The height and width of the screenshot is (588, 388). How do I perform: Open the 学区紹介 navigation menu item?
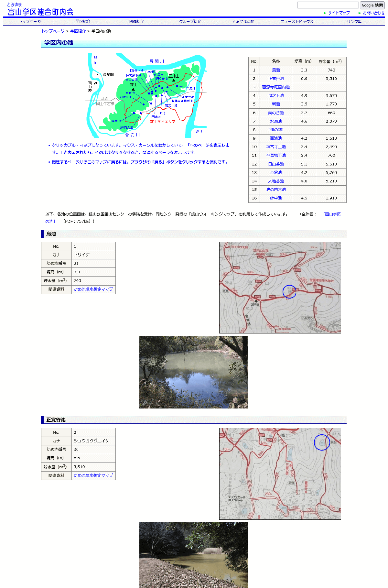pos(83,22)
